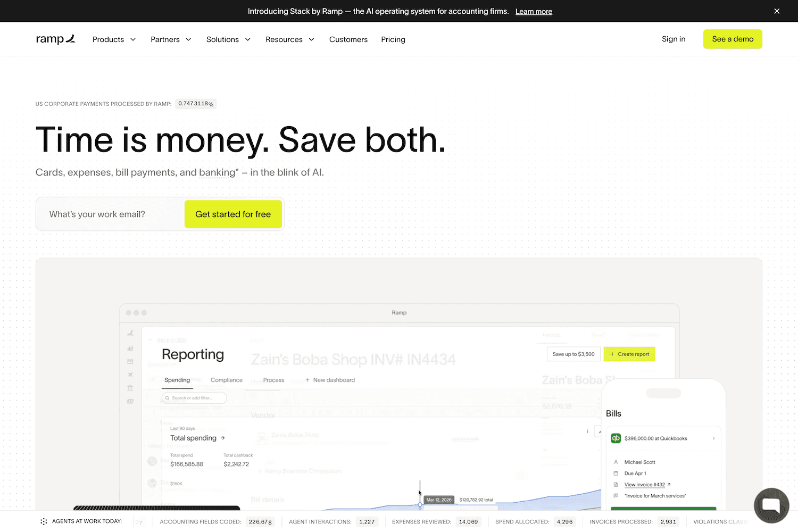798x532 pixels.
Task: Switch to the Compliance tab
Action: (x=227, y=380)
